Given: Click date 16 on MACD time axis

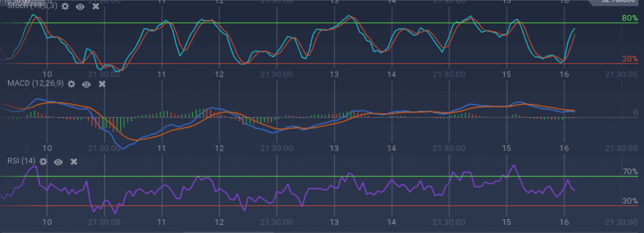Looking at the screenshot, I should pyautogui.click(x=564, y=148).
